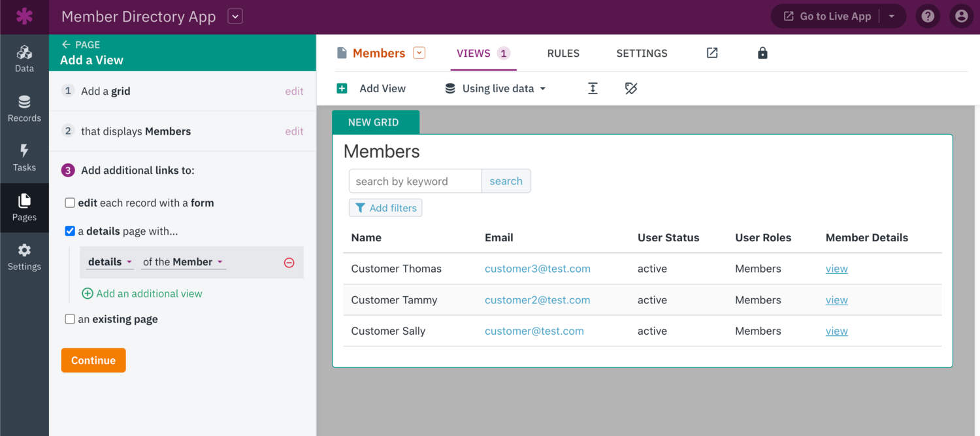The image size is (980, 436).
Task: Select Tasks from the left sidebar
Action: pyautogui.click(x=24, y=157)
